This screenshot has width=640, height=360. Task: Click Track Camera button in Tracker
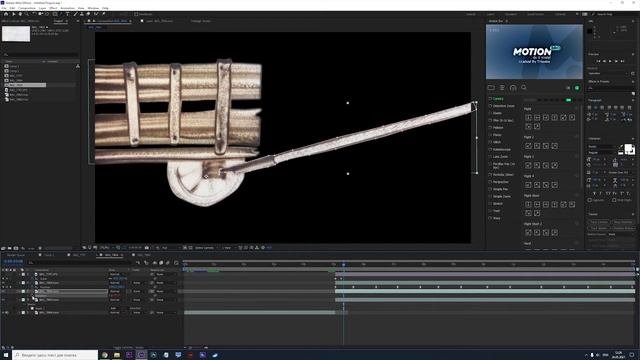(x=599, y=222)
